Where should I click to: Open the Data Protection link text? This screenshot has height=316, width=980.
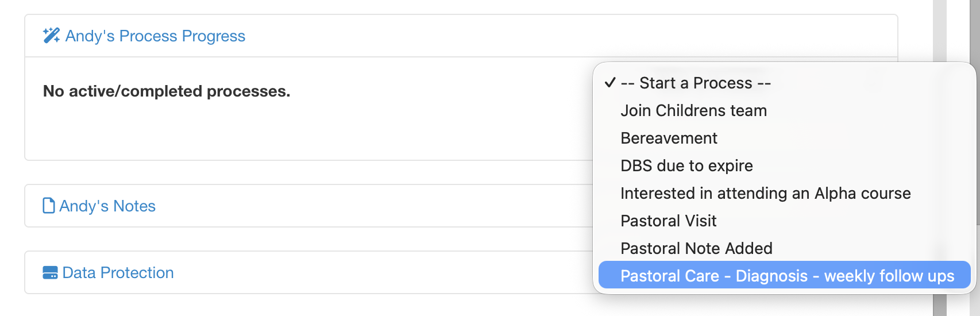[118, 272]
